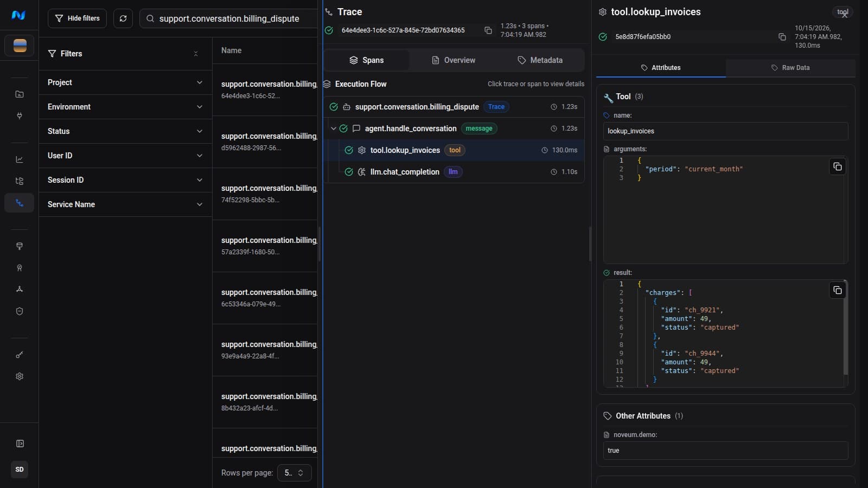
Task: Open the settings gear sidebar icon
Action: coord(20,376)
